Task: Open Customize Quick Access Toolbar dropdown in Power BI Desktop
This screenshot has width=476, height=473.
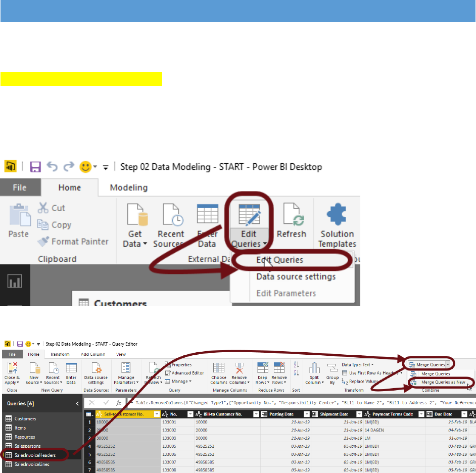Action: coord(105,167)
